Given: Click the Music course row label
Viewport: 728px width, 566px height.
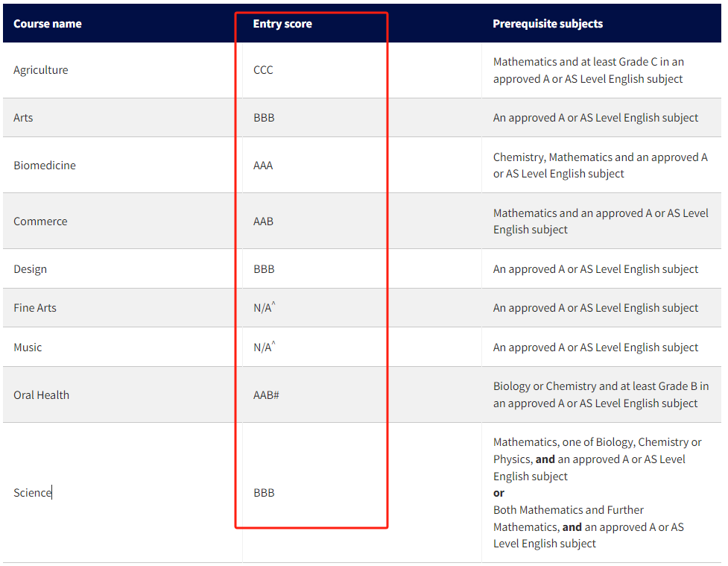Looking at the screenshot, I should pyautogui.click(x=28, y=347).
